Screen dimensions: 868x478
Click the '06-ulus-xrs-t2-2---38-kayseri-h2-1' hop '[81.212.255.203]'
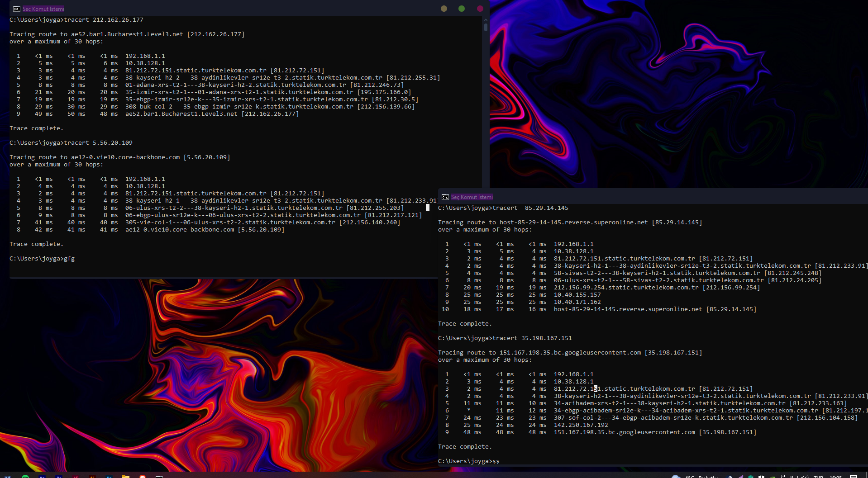pyautogui.click(x=210, y=208)
